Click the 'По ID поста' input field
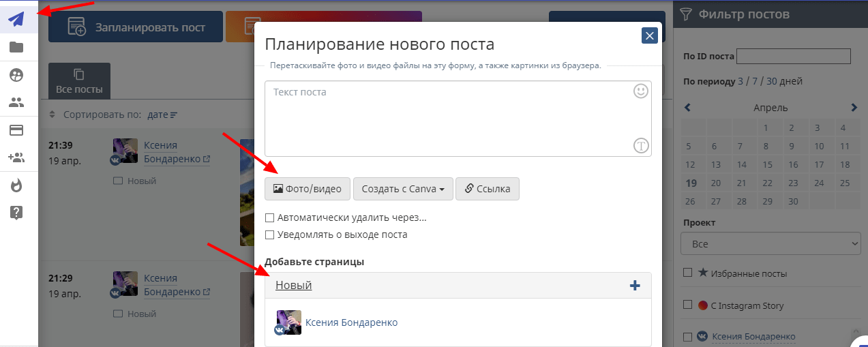868x347 pixels. (794, 56)
